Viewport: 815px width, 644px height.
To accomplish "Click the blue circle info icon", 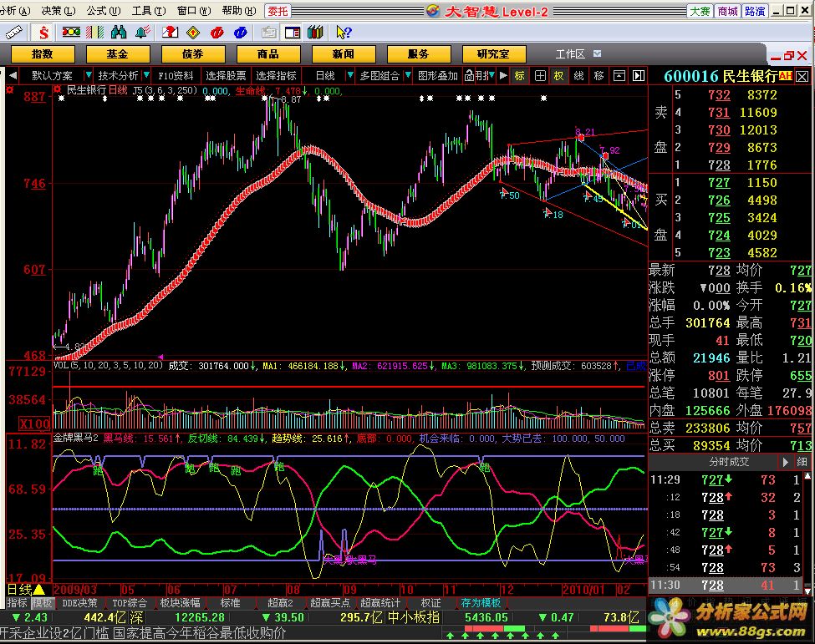I will tap(240, 33).
